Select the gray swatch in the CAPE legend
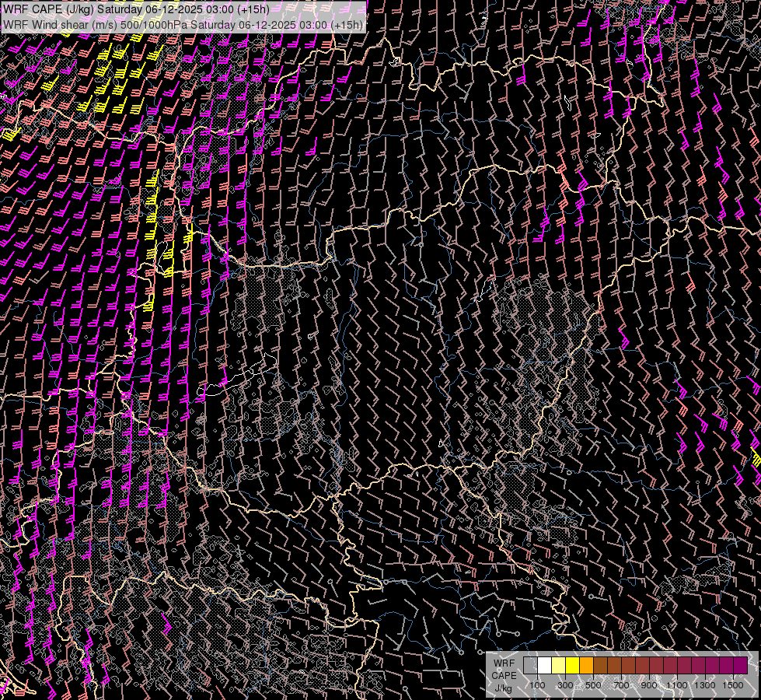This screenshot has width=761, height=700. [530, 665]
